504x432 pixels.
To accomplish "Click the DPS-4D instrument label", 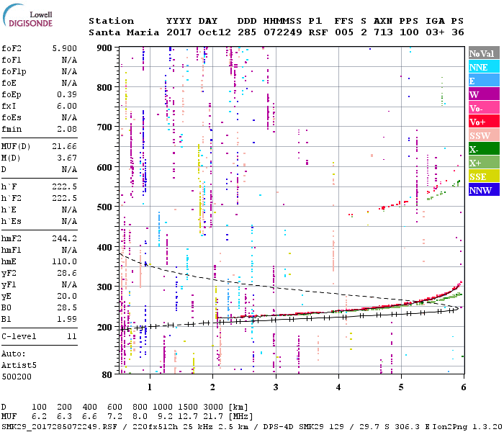I will (x=279, y=426).
